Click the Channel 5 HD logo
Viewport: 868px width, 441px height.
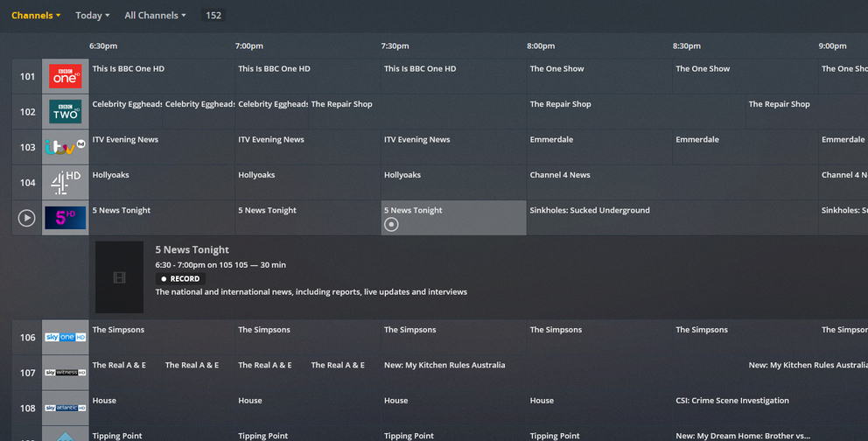pyautogui.click(x=66, y=218)
